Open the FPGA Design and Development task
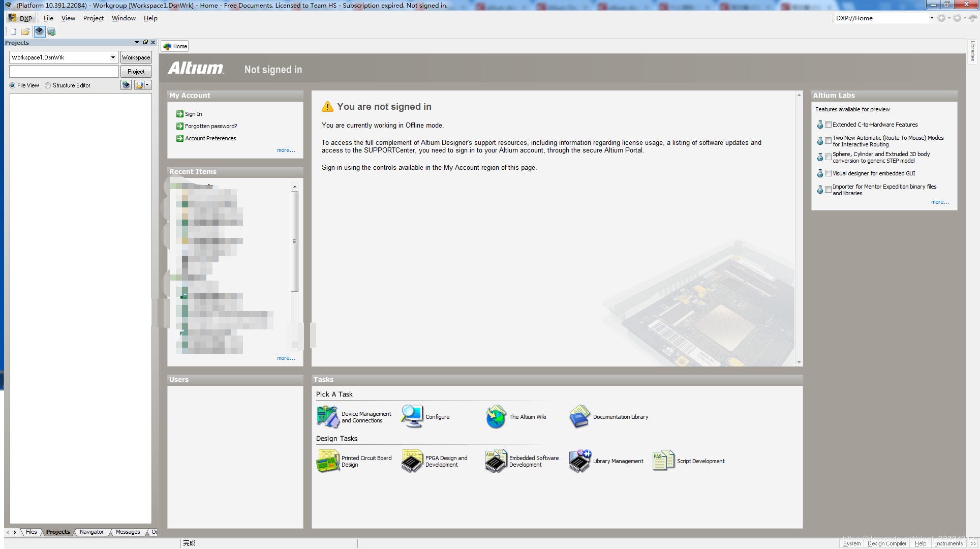 [x=445, y=461]
